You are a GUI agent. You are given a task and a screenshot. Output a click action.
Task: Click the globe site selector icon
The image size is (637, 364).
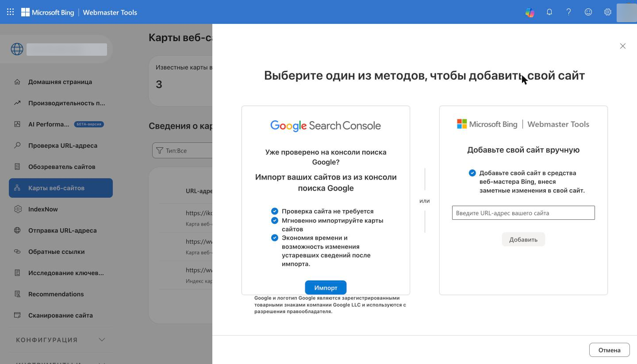pyautogui.click(x=17, y=49)
